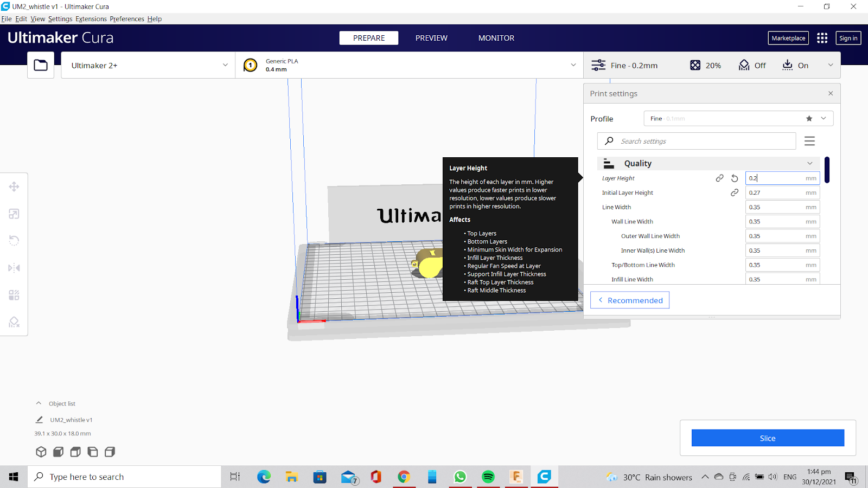
Task: Select the Scale tool in left toolbar
Action: click(14, 214)
